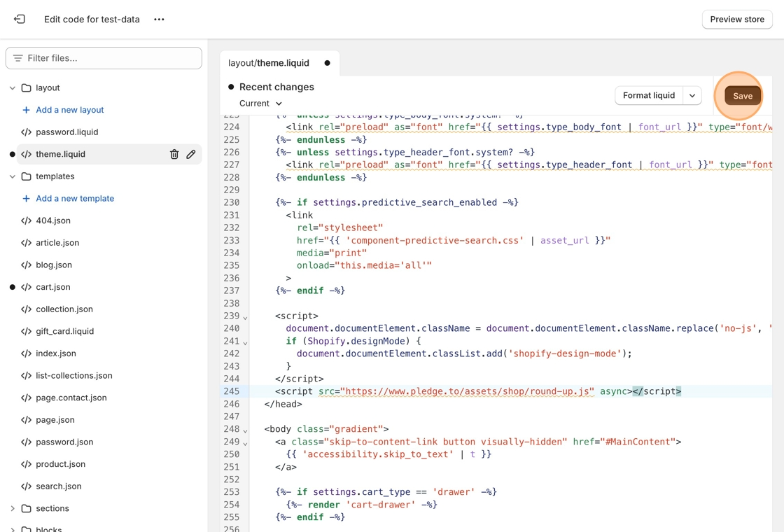
Task: Click line number 245 in gutter
Action: [x=232, y=391]
